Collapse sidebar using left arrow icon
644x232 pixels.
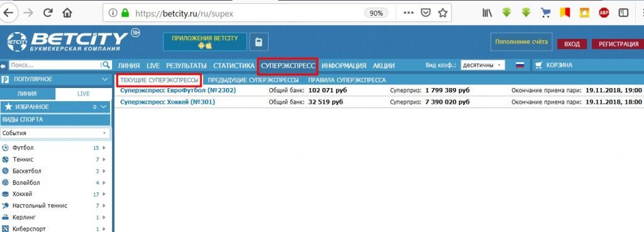pyautogui.click(x=3, y=65)
